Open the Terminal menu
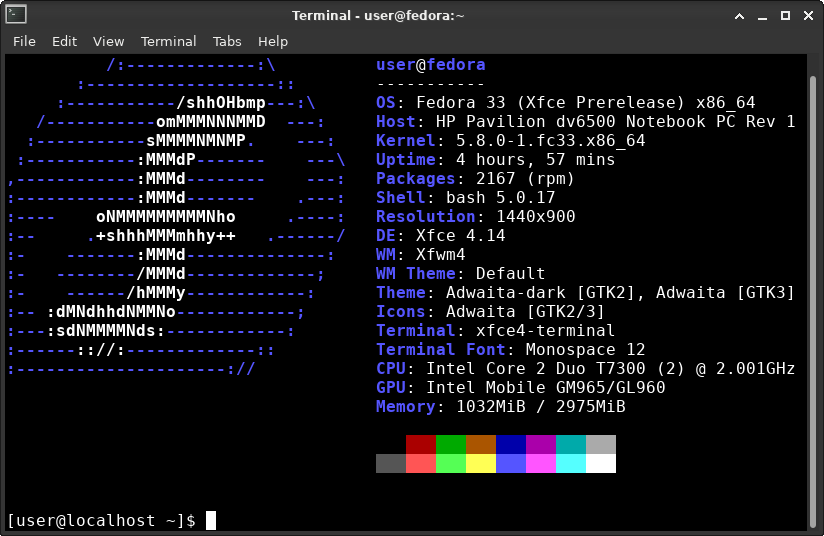The width and height of the screenshot is (824, 536). point(168,42)
